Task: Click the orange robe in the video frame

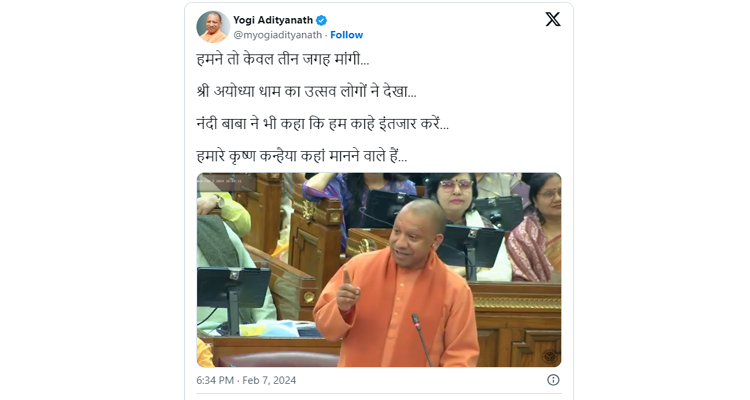Action: click(397, 316)
